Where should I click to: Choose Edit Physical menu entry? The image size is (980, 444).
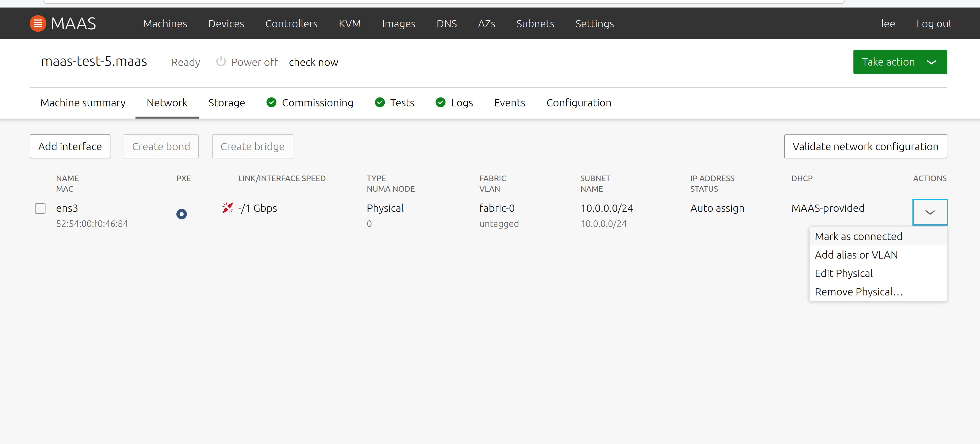[844, 273]
